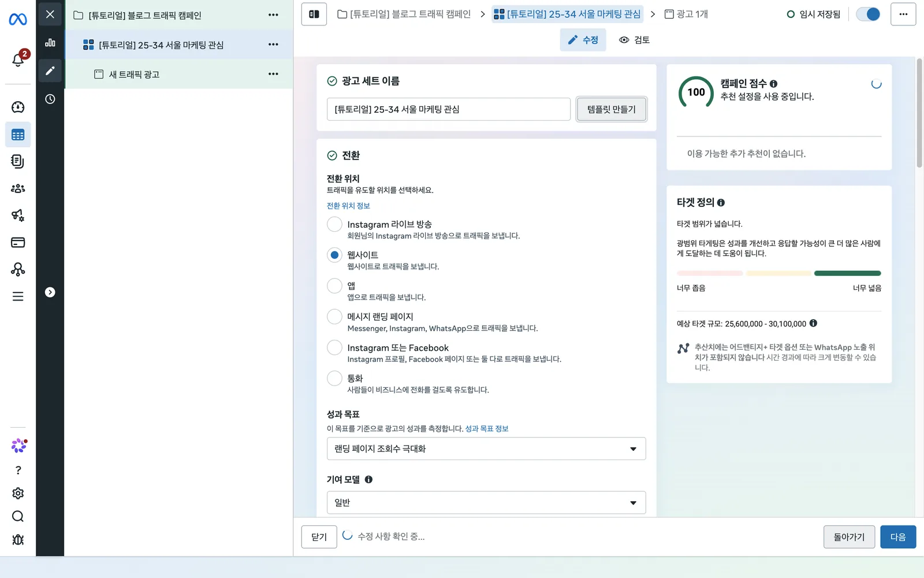The width and height of the screenshot is (924, 578).
Task: Select Instagram 또는 Facebook radio option
Action: coord(334,347)
